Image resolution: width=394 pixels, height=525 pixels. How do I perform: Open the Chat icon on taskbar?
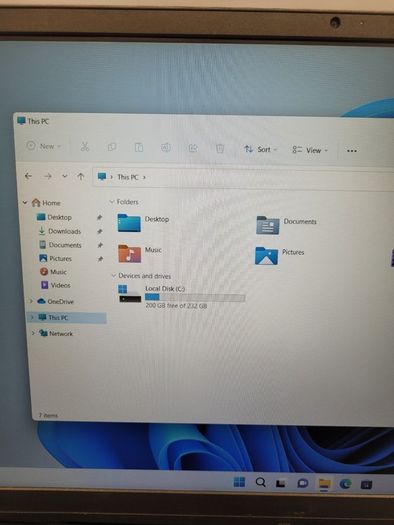click(303, 483)
